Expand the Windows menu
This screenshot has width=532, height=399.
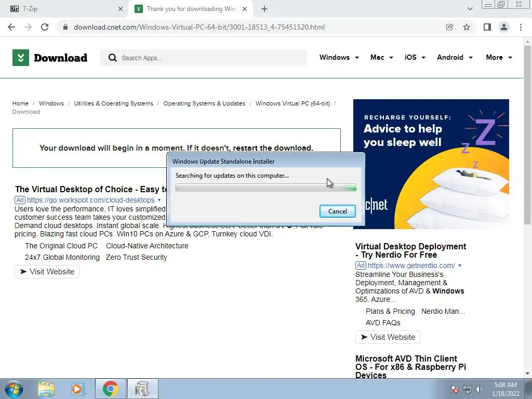coord(339,57)
